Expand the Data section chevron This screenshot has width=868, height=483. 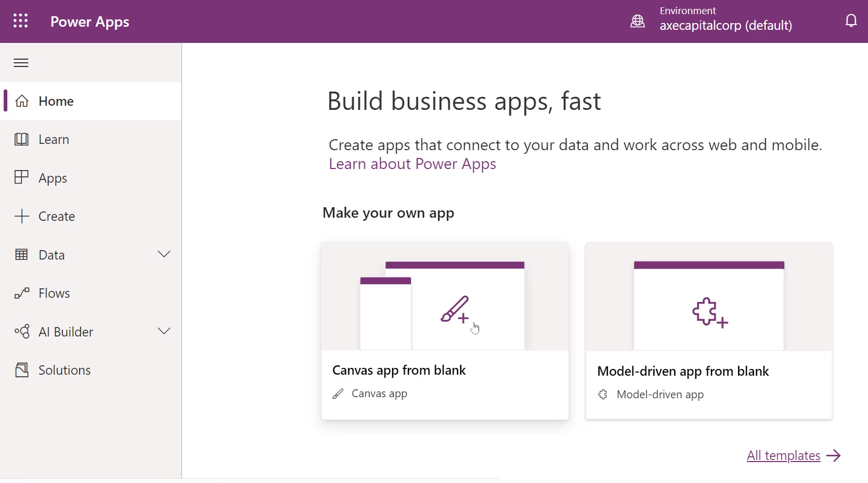coord(164,254)
